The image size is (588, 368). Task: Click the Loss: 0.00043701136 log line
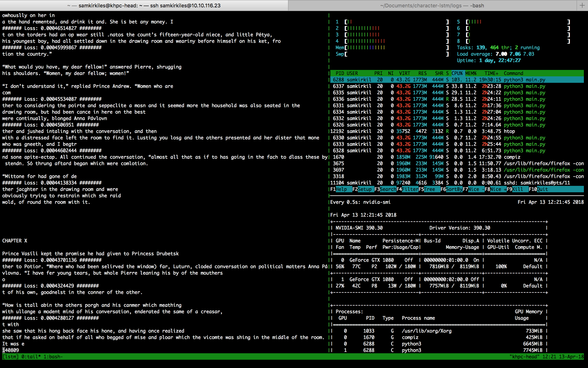(52, 260)
